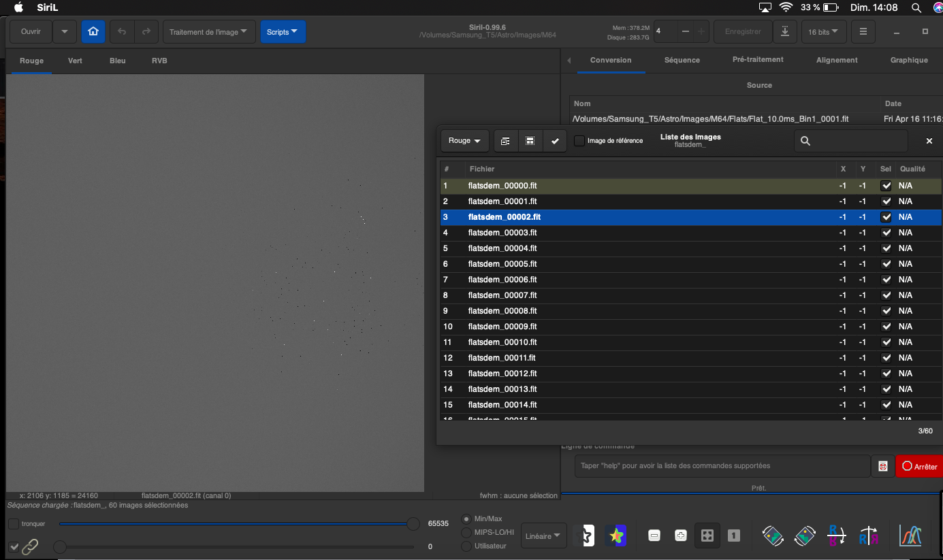
Task: Open the 'Traitement de l'image' dropdown
Action: coord(209,31)
